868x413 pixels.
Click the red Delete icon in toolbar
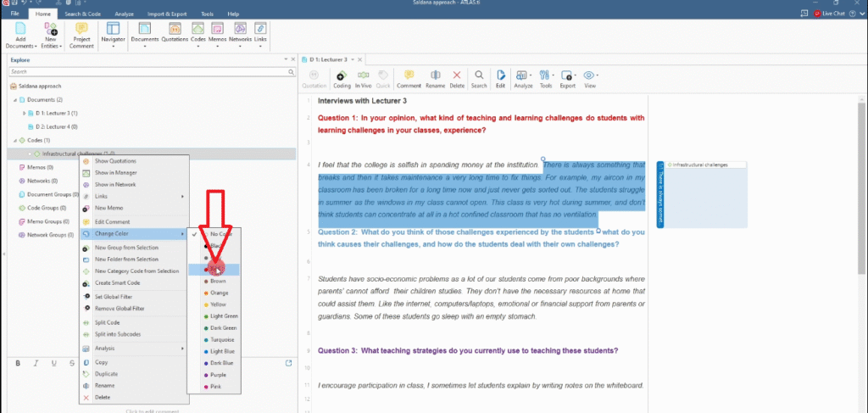point(458,78)
